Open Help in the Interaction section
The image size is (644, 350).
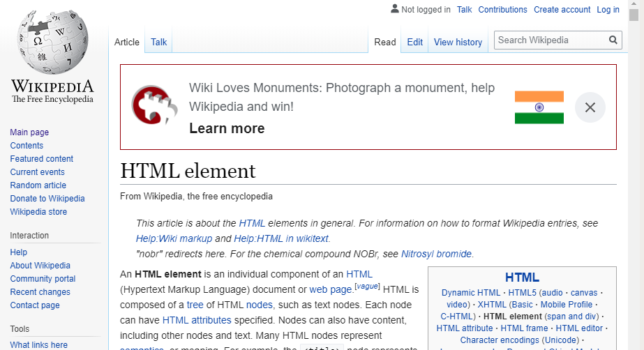click(18, 252)
